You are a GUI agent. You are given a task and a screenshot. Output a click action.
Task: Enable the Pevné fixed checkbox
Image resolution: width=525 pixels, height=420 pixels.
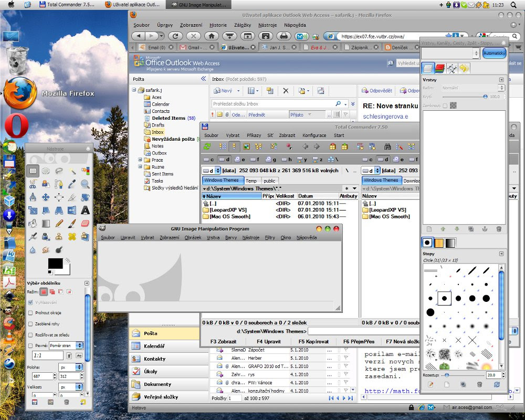[x=31, y=345]
